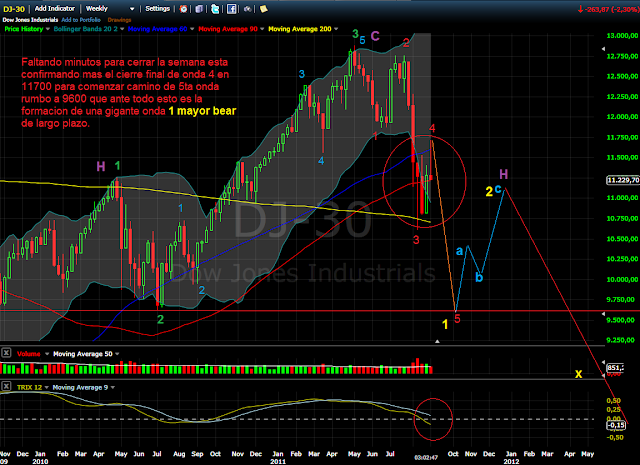Select the Price History indicator label
Viewport: 640px width, 465px height.
coord(24,29)
